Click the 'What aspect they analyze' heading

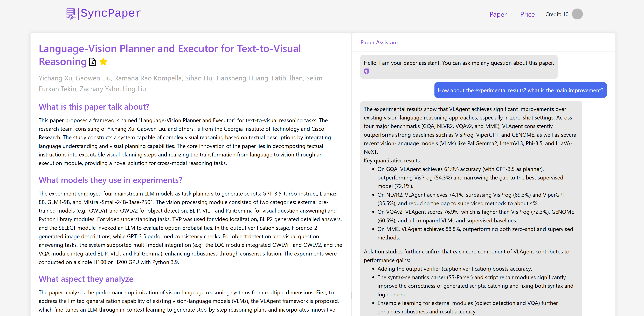point(86,279)
